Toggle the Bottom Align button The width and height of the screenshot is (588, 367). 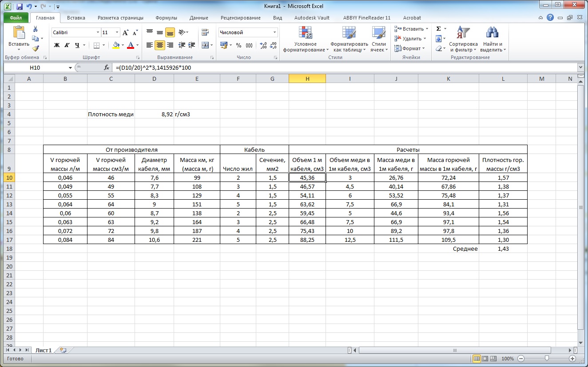point(170,32)
